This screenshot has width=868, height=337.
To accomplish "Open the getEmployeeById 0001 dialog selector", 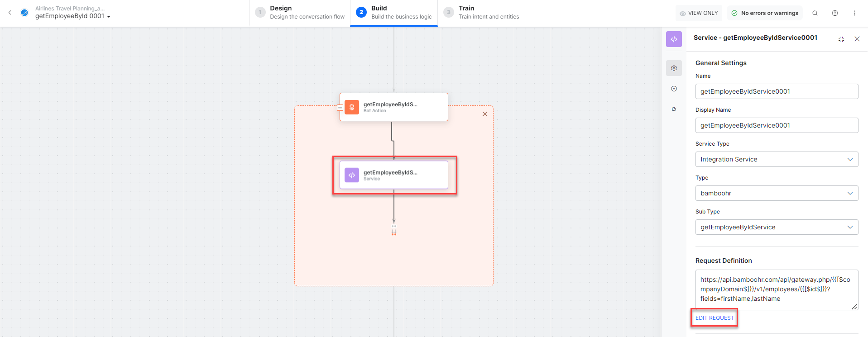I will [x=72, y=16].
